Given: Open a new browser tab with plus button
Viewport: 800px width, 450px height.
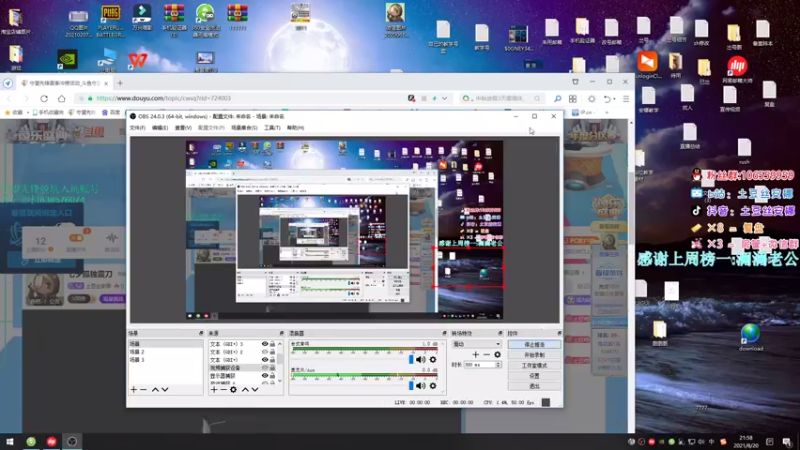Looking at the screenshot, I should 120,83.
